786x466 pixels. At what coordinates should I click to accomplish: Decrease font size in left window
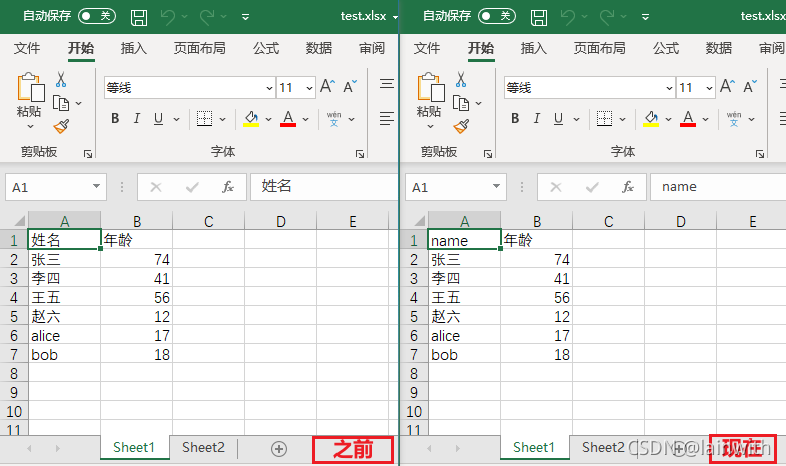pyautogui.click(x=350, y=86)
